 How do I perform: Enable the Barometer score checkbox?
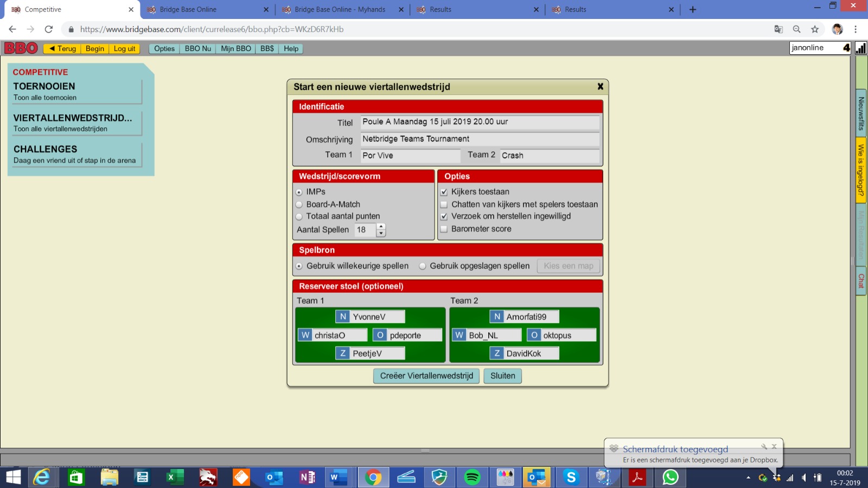click(444, 229)
